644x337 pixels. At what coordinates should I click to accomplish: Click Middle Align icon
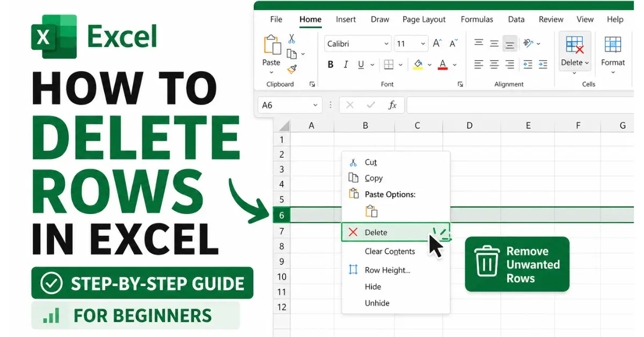pyautogui.click(x=494, y=43)
